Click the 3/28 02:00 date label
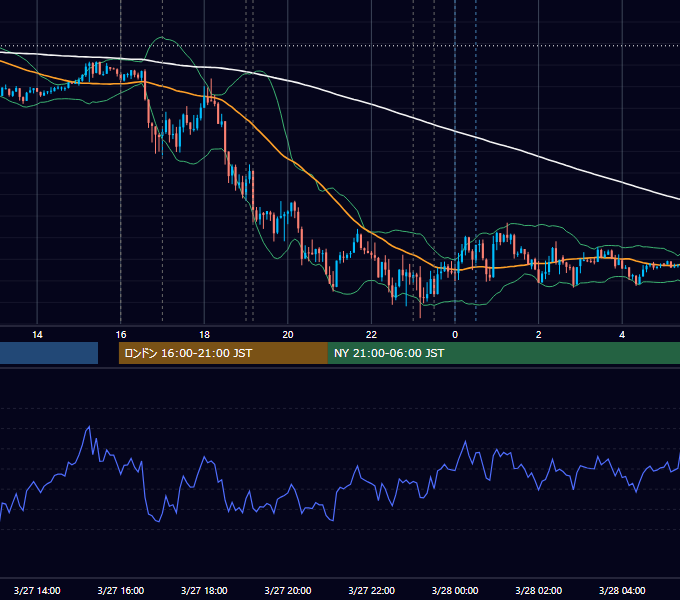Screen dimensions: 680x600 click(539, 590)
